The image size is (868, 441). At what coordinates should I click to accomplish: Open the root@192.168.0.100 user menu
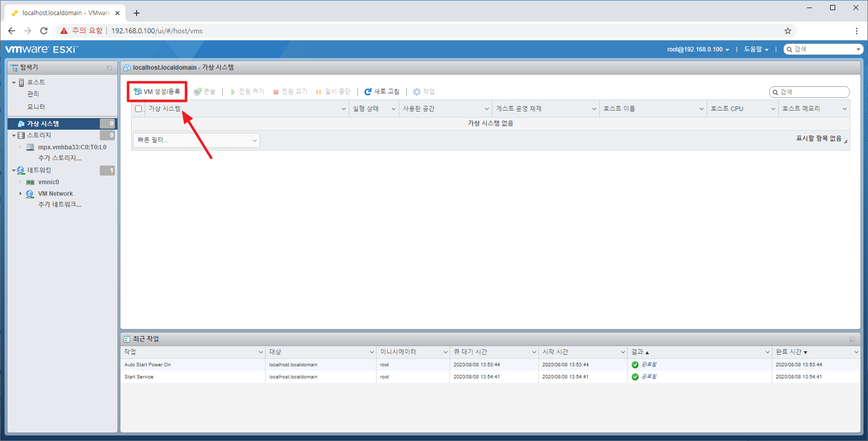pos(698,49)
